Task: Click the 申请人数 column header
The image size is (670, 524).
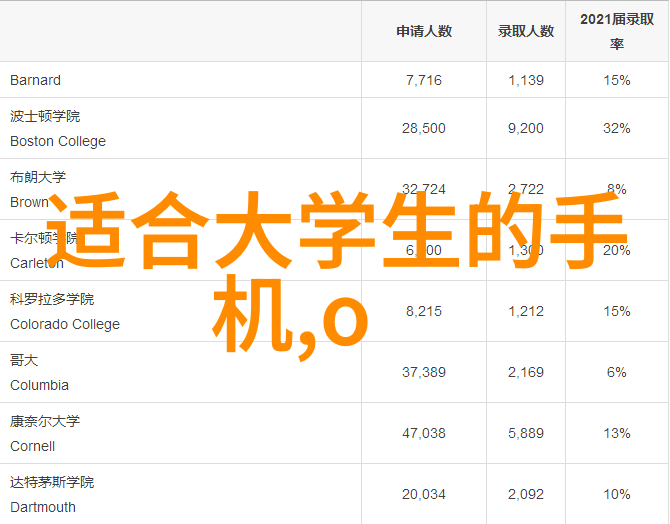Action: tap(424, 31)
